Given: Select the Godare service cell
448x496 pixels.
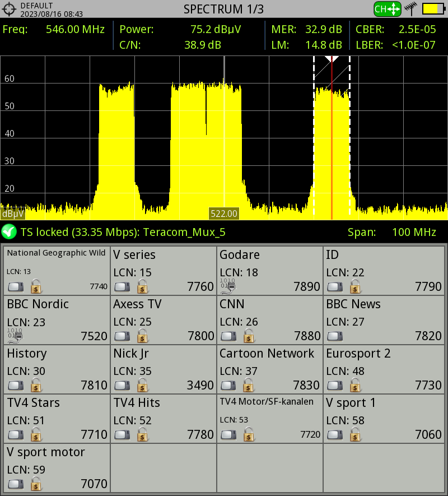Looking at the screenshot, I should click(x=270, y=271).
